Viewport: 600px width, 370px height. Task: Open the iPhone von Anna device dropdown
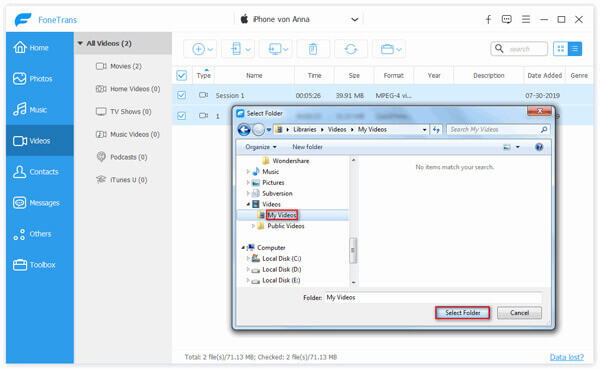pyautogui.click(x=355, y=20)
